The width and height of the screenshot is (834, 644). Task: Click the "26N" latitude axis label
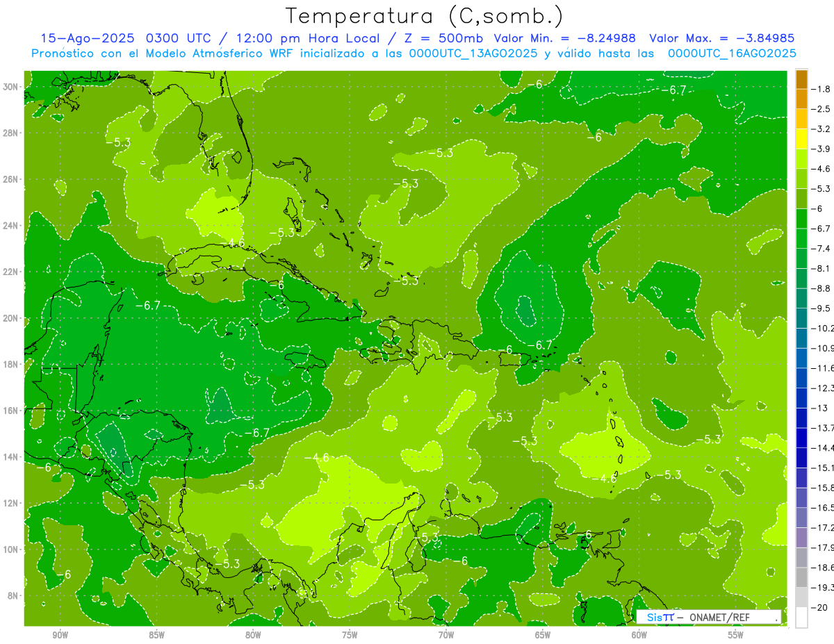click(11, 179)
